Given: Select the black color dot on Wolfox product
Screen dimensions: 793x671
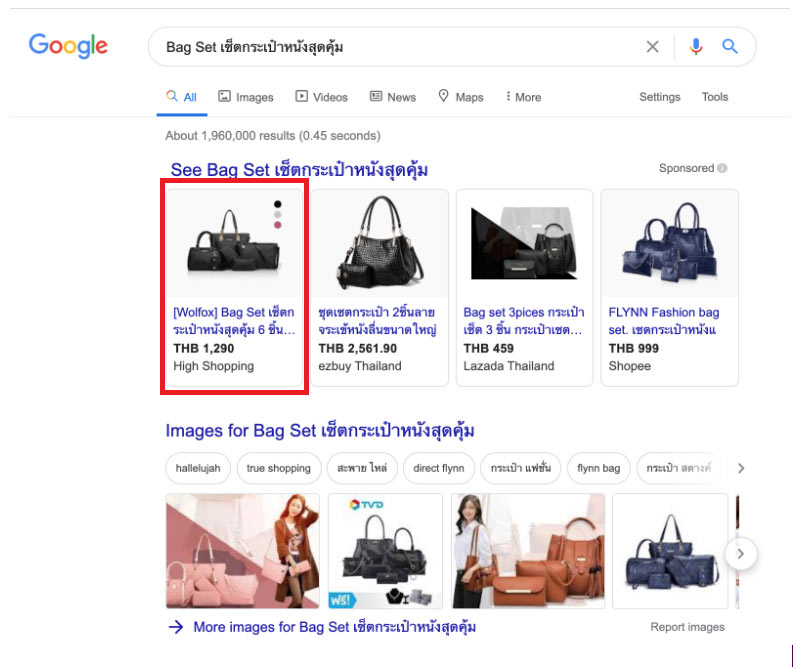Looking at the screenshot, I should click(278, 204).
